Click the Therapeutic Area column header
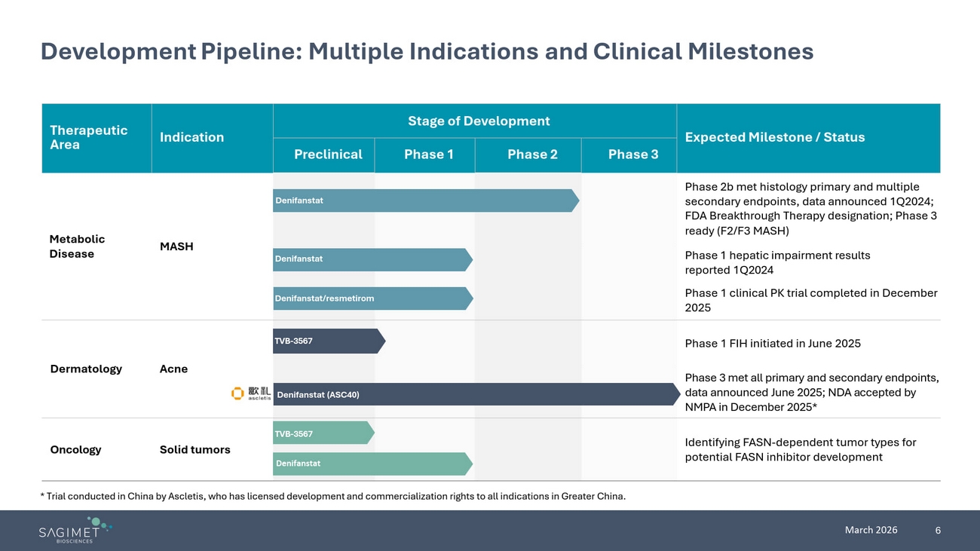 coord(88,137)
